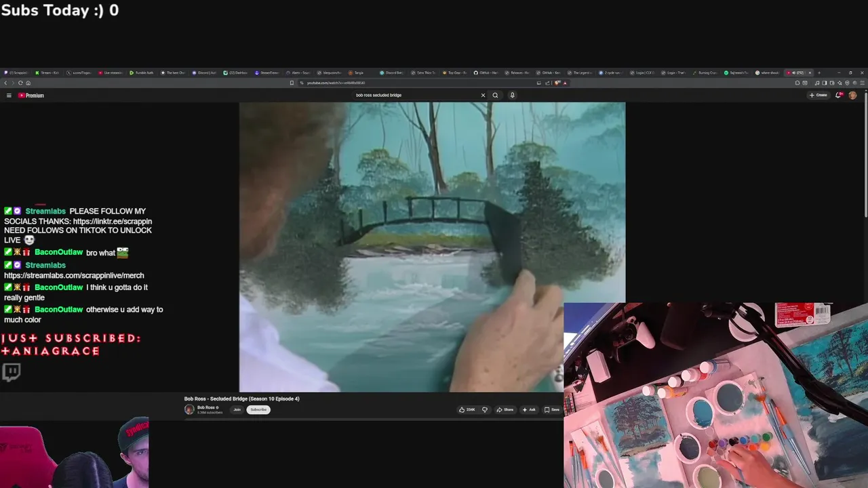Switch to the Rumble Auth browser tab
Screen dimensions: 868x488
(141, 73)
